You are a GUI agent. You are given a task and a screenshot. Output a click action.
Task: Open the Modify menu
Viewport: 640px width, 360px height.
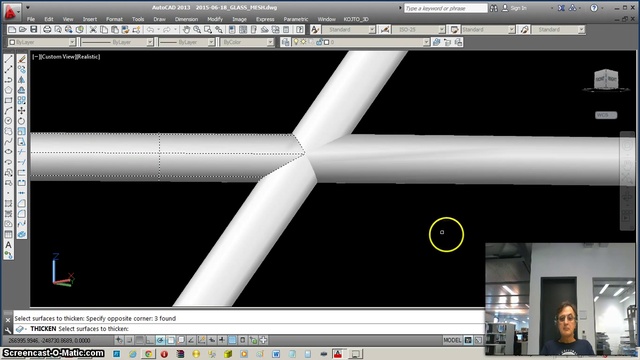[x=215, y=19]
